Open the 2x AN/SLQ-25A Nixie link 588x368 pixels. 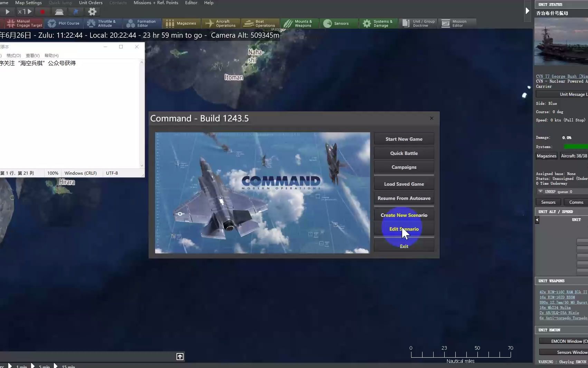(x=559, y=313)
